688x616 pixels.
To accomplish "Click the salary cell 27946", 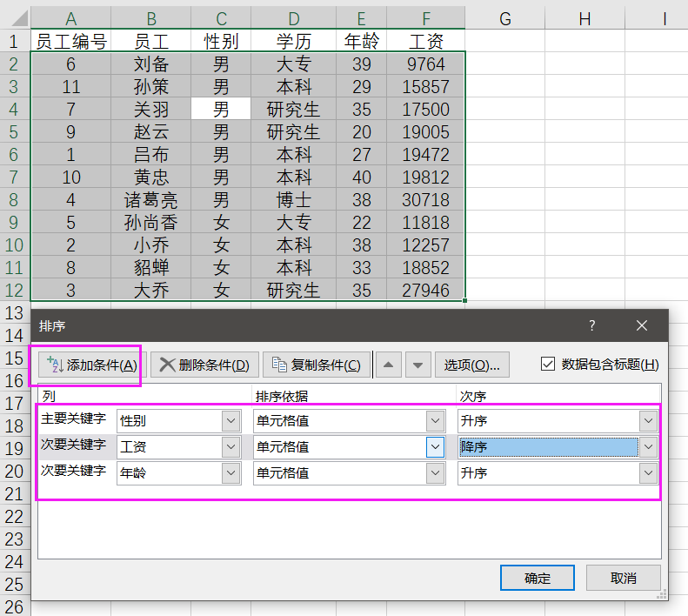I will (x=426, y=290).
